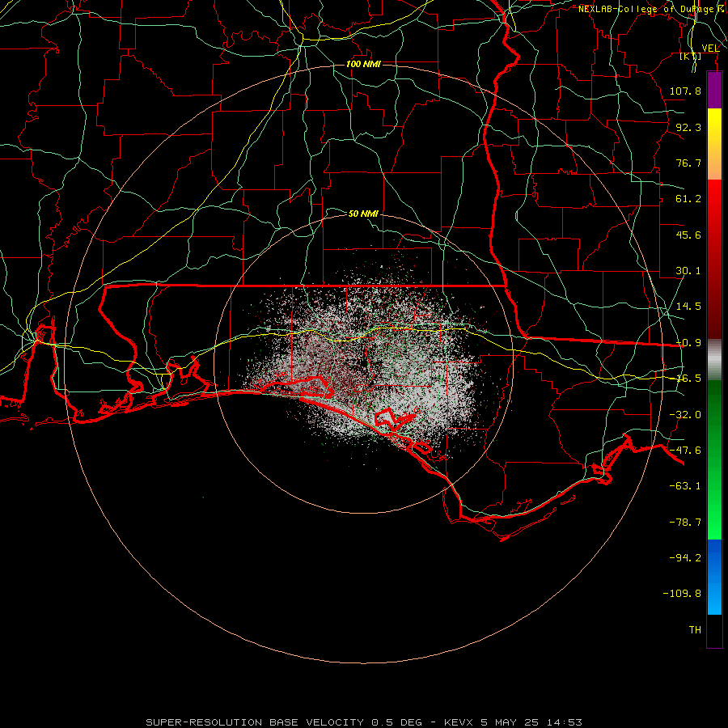Screen dimensions: 728x728
Task: Click the 100 NMI range ring label
Action: 363,64
